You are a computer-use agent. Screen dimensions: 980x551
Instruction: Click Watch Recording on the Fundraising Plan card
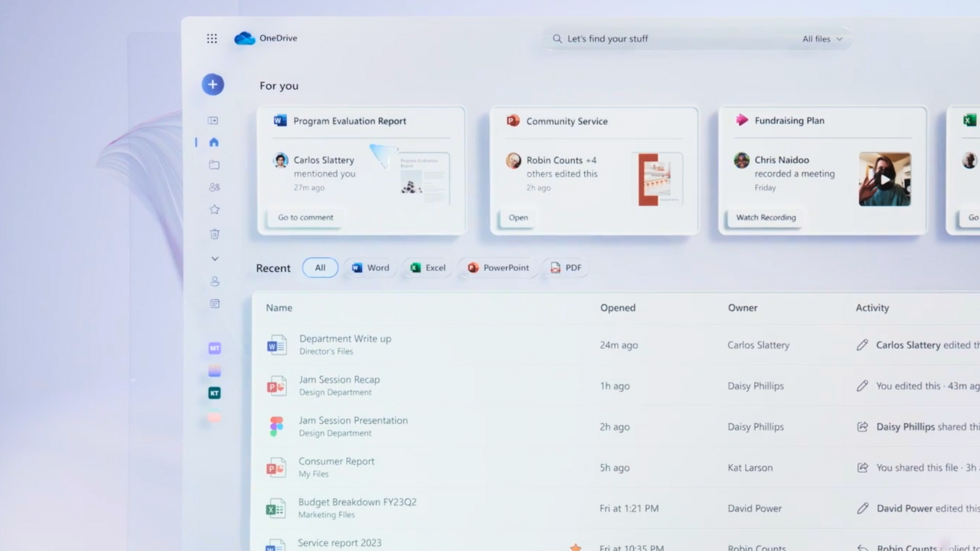[766, 217]
